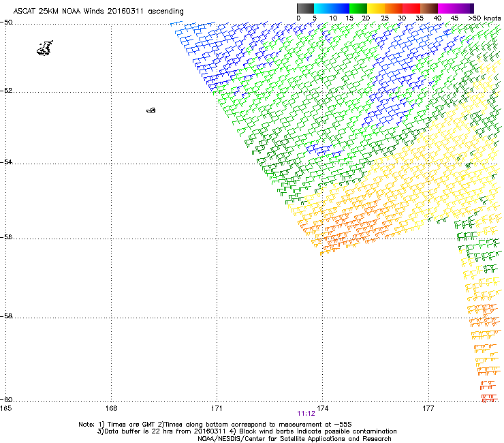Click the red 30-35 knots legend band
Viewport: 504px width, 443px height.
[411, 8]
